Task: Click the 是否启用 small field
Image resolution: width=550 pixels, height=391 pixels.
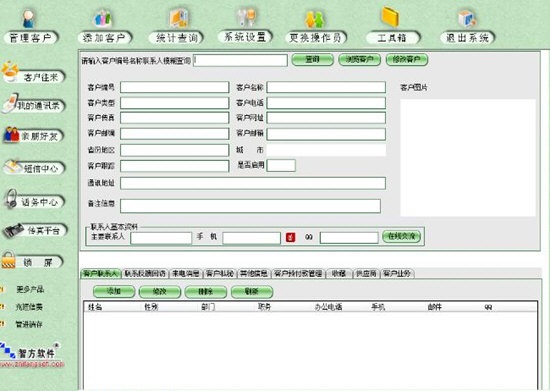Action: pyautogui.click(x=281, y=166)
